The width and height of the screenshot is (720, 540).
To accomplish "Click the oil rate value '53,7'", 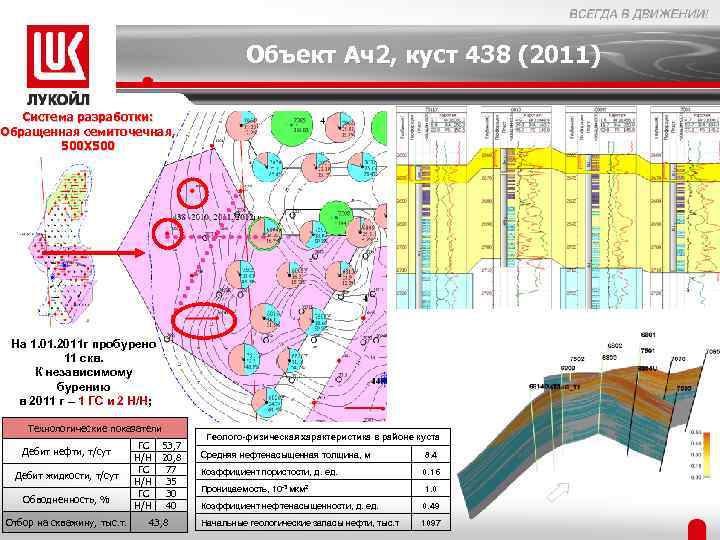I will coord(172,445).
